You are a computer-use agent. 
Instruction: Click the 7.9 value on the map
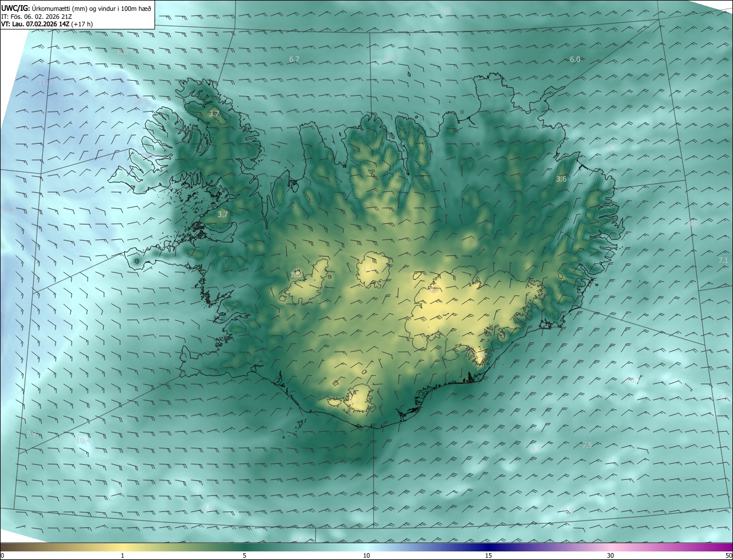point(31,435)
